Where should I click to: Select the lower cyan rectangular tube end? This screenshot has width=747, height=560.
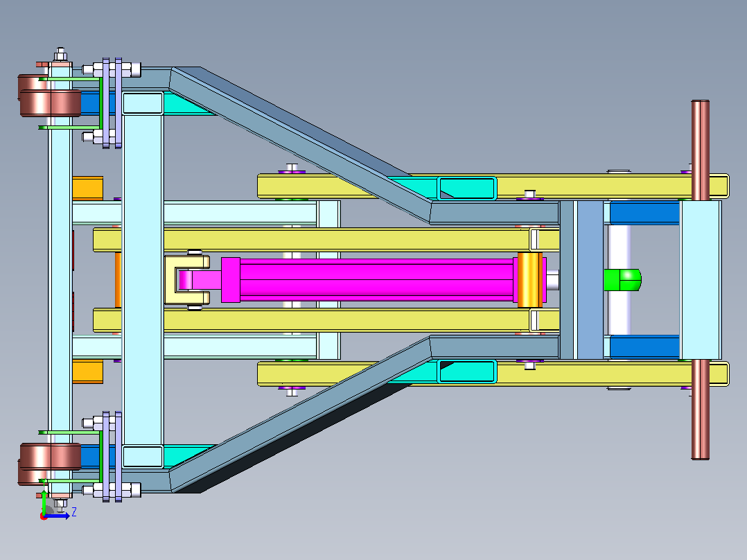467,371
